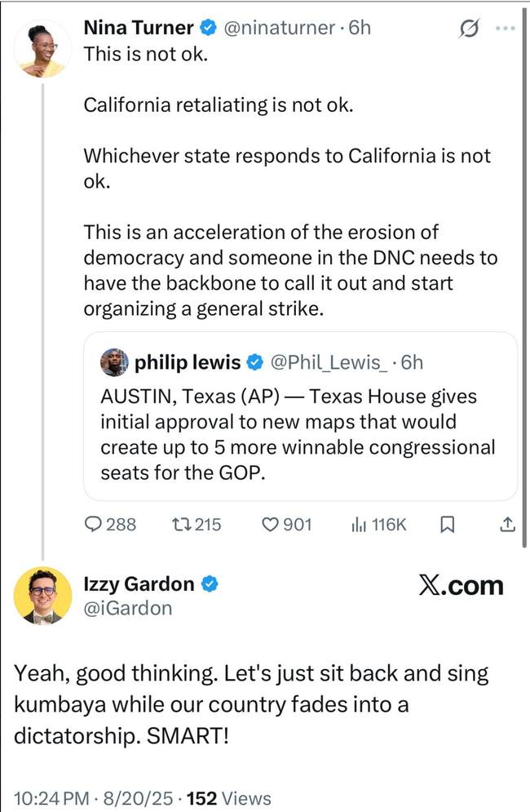530x812 pixels.
Task: Open the view analytics bar chart icon
Action: 359,525
